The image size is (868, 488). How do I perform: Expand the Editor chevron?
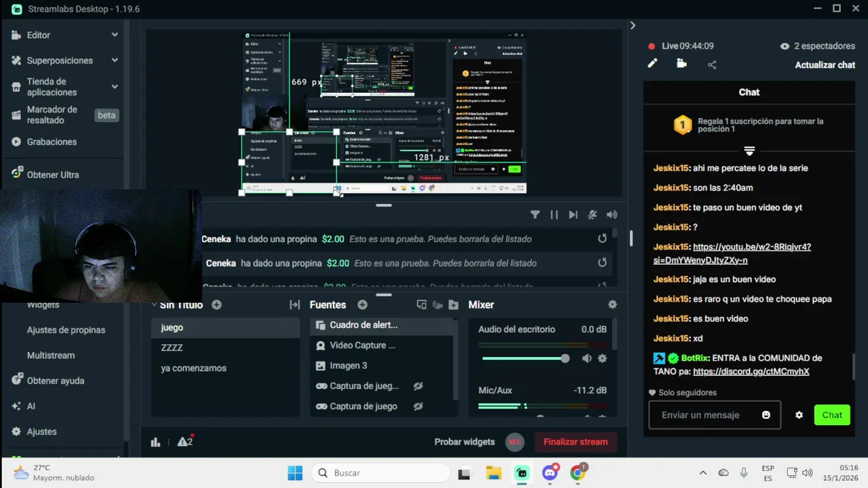click(x=115, y=35)
